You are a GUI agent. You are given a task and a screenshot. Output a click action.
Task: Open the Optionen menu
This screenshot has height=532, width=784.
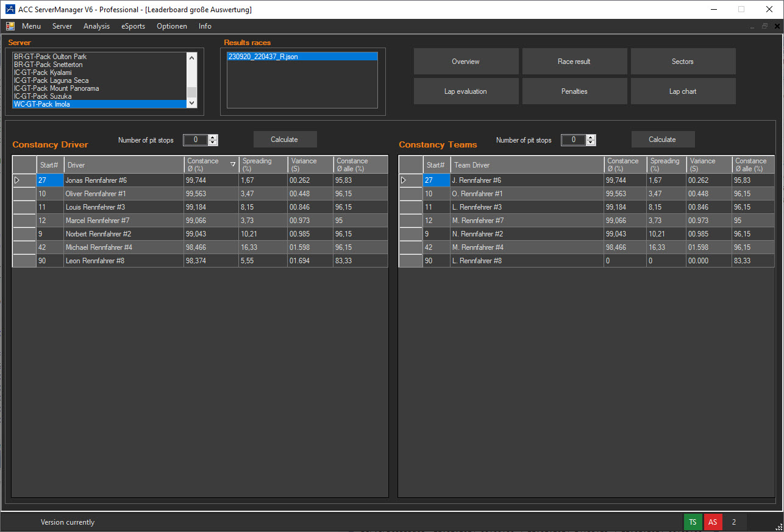pyautogui.click(x=171, y=26)
